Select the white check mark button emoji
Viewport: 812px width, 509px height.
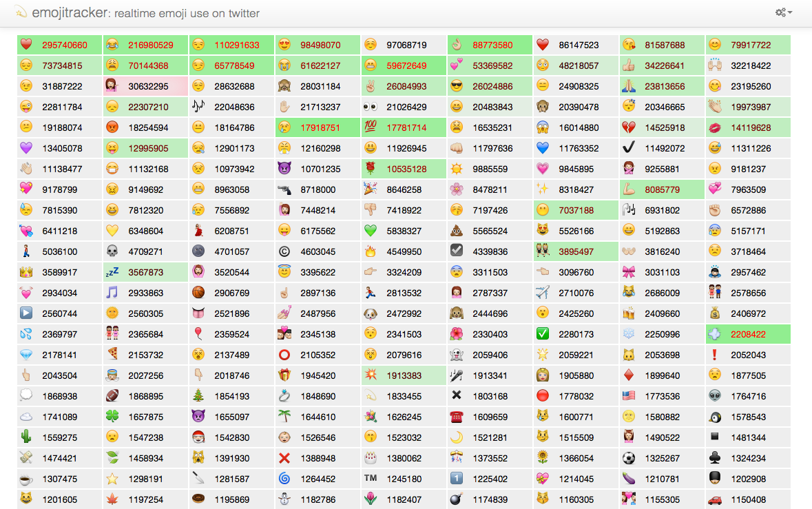(x=543, y=334)
